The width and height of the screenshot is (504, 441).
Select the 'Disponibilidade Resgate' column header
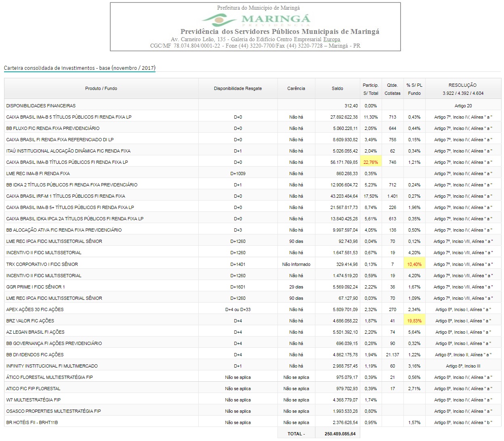[x=238, y=88]
